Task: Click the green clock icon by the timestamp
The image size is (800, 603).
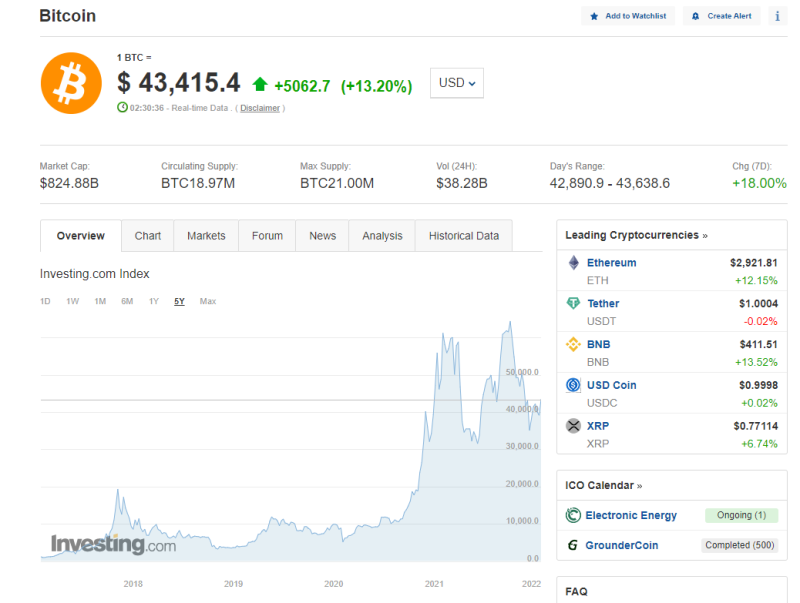Action: [122, 107]
